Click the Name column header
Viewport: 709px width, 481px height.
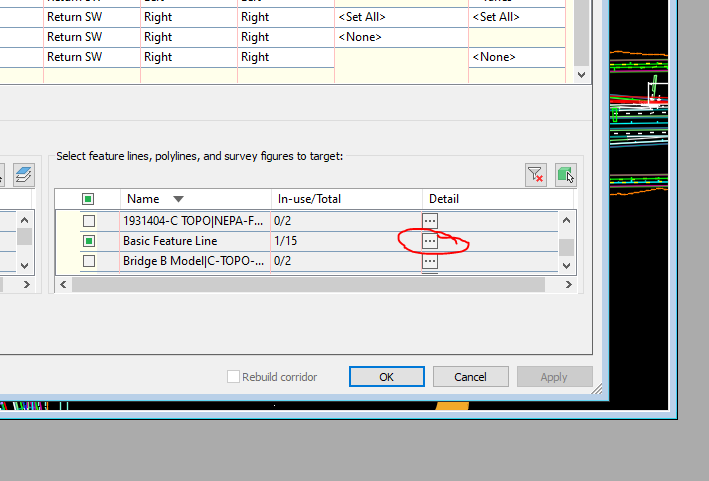point(196,199)
